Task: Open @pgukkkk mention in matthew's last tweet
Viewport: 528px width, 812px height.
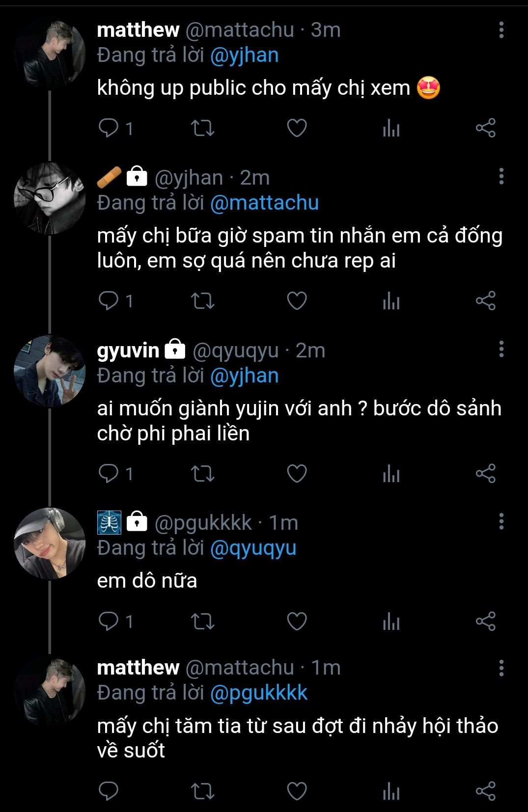Action: (x=258, y=693)
